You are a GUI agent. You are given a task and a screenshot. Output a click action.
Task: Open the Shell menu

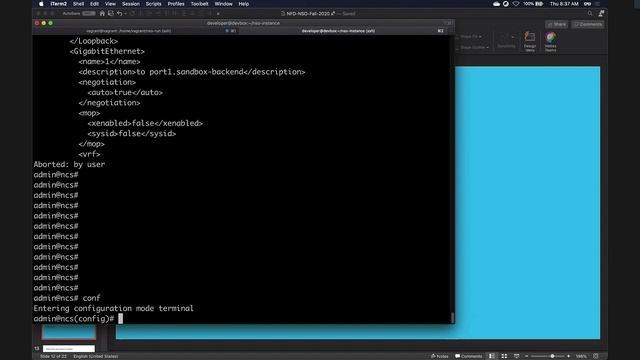(x=78, y=4)
